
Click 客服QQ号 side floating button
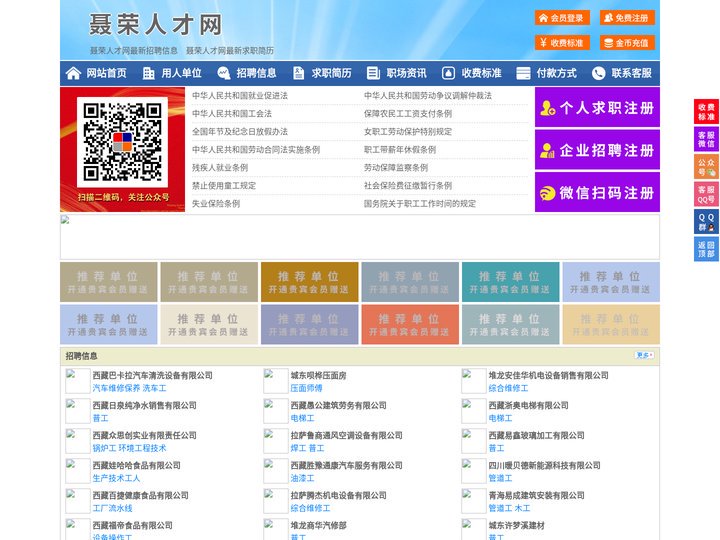(706, 194)
